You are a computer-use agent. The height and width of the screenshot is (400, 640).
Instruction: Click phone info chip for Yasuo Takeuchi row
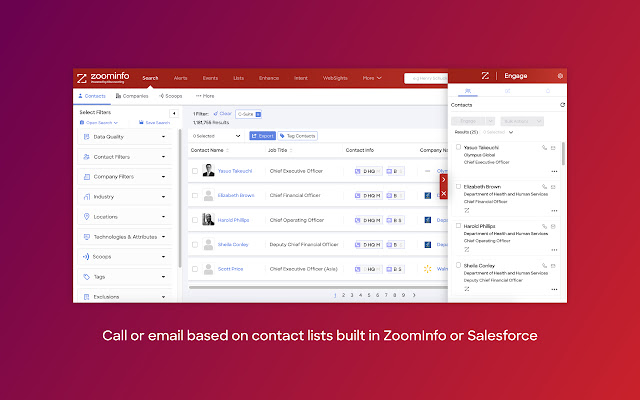pyautogui.click(x=368, y=171)
